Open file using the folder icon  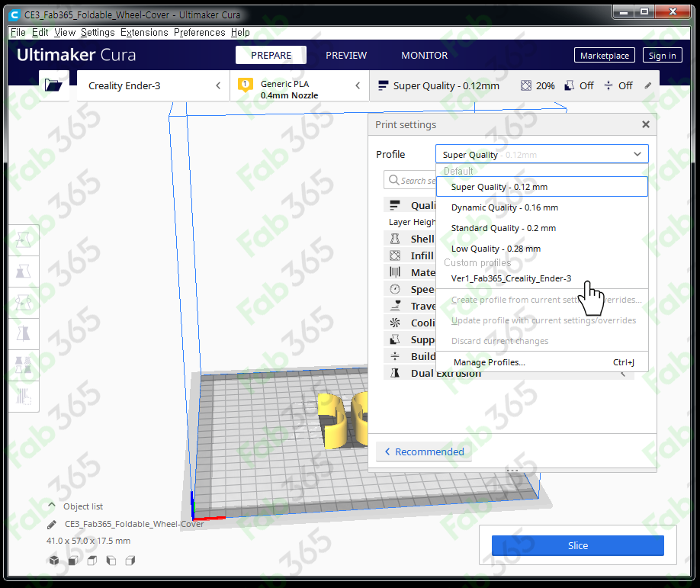click(x=53, y=85)
